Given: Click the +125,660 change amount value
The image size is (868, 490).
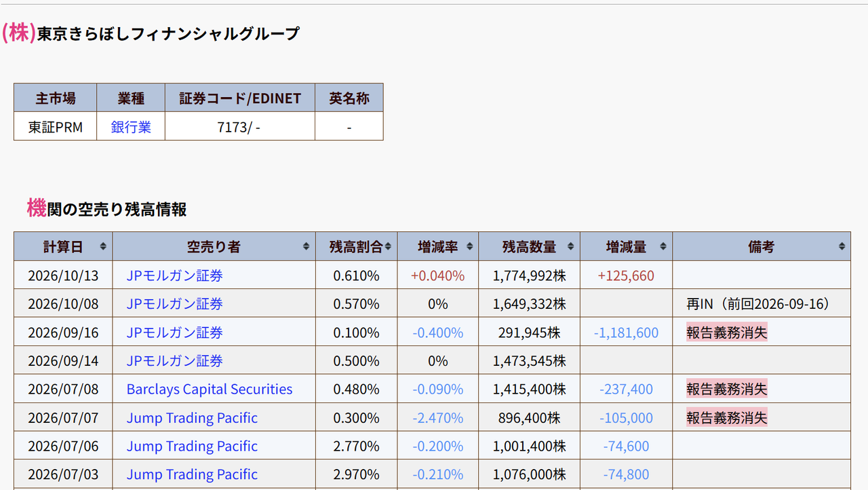Looking at the screenshot, I should click(x=626, y=276).
